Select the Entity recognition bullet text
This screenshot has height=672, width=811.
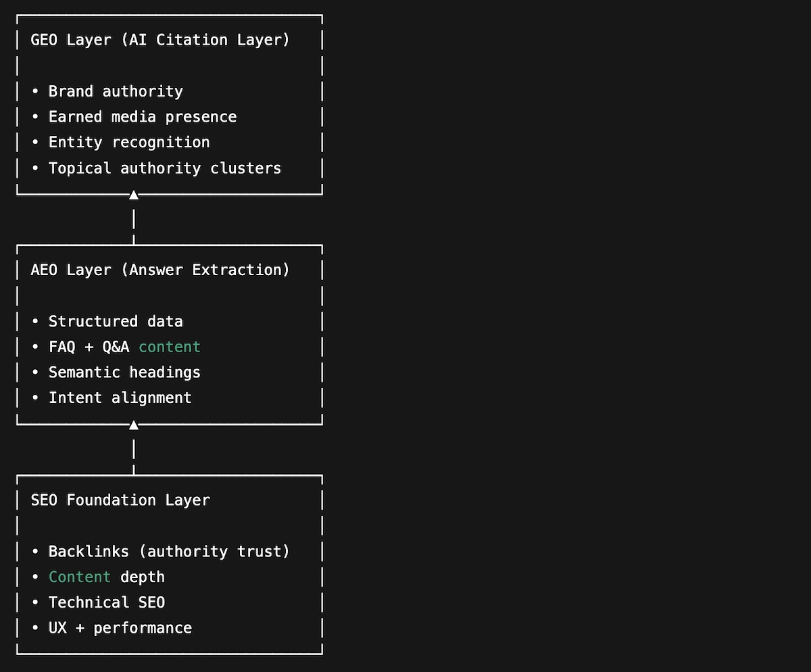click(129, 143)
